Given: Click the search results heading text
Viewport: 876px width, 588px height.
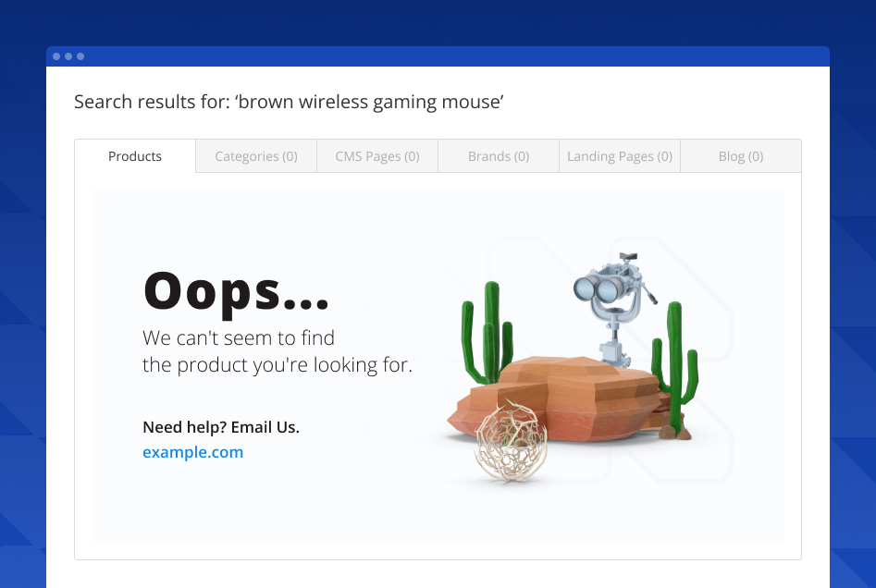Looking at the screenshot, I should 289,102.
